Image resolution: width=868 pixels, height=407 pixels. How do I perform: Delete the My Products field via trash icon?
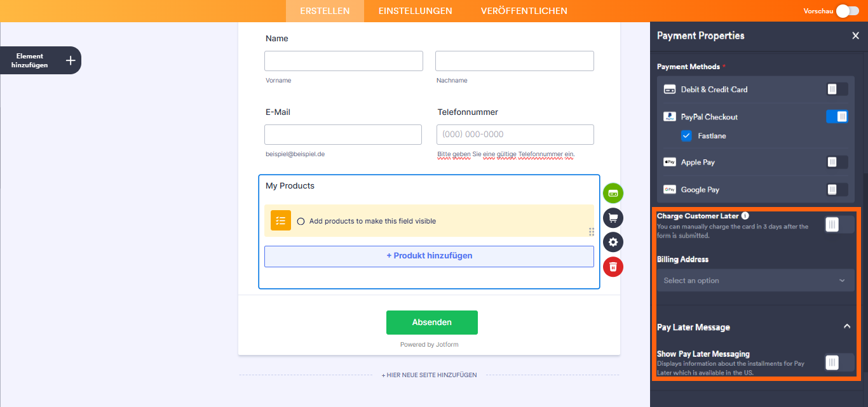point(613,267)
